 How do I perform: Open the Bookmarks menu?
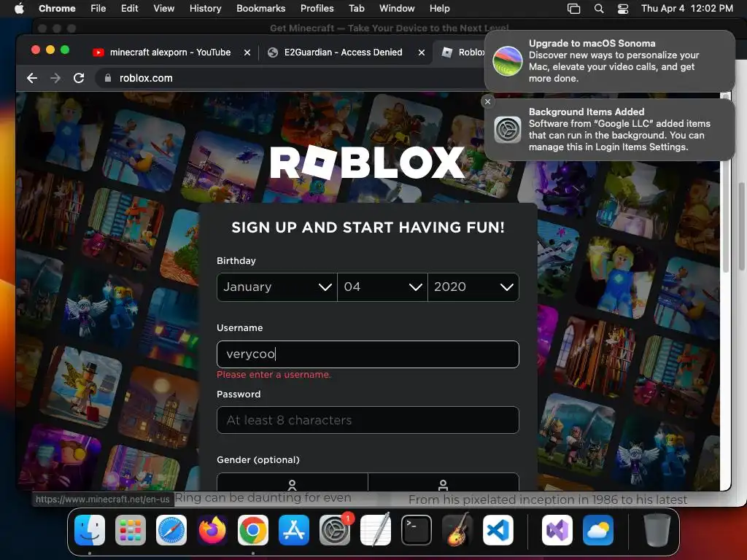260,8
